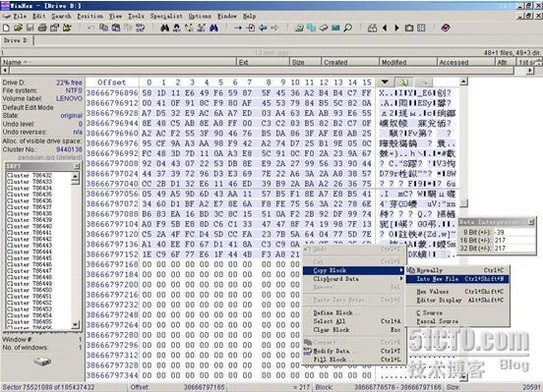Select Hex Values in the Copy submenu

click(x=457, y=292)
